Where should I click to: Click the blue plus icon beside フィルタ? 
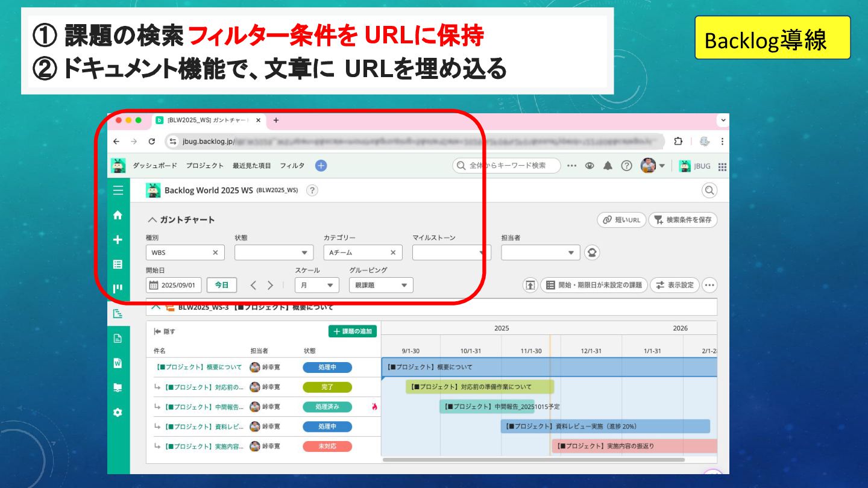(321, 166)
